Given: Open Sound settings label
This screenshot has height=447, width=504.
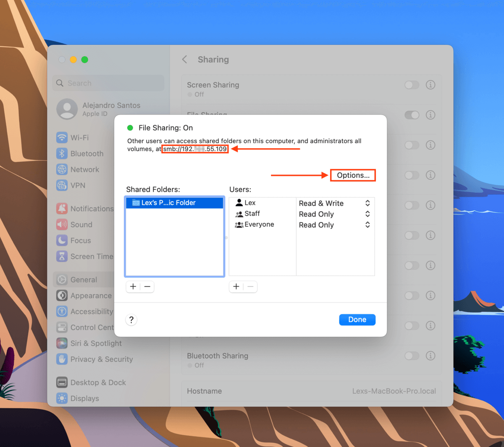Looking at the screenshot, I should [81, 225].
